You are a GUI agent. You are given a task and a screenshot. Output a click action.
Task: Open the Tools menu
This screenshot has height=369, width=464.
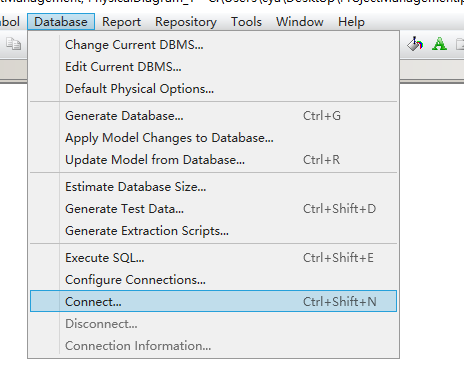pyautogui.click(x=246, y=22)
